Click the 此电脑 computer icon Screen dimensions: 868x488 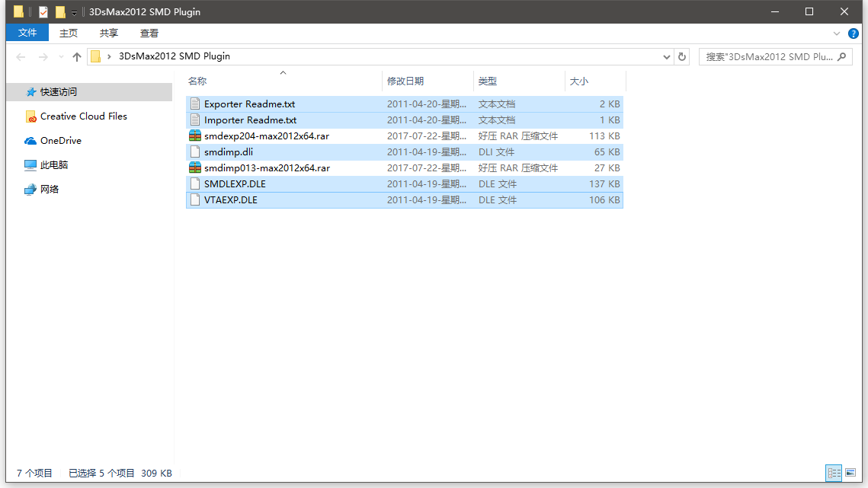pyautogui.click(x=30, y=165)
